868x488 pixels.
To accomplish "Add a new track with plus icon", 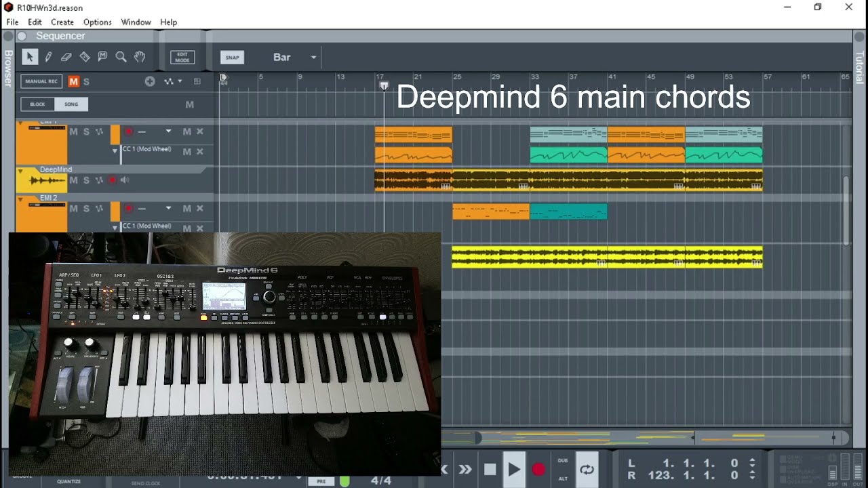I will tap(150, 81).
